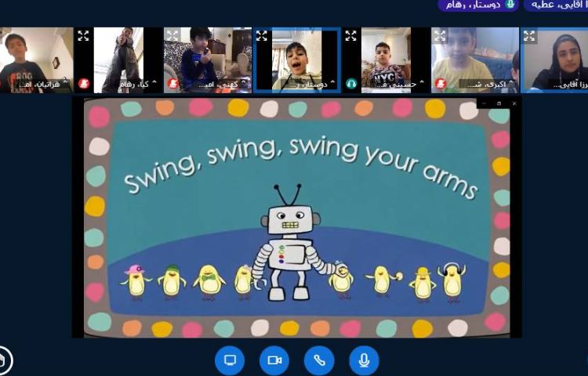Click fullscreen icon on اکبری video tile

tap(440, 36)
